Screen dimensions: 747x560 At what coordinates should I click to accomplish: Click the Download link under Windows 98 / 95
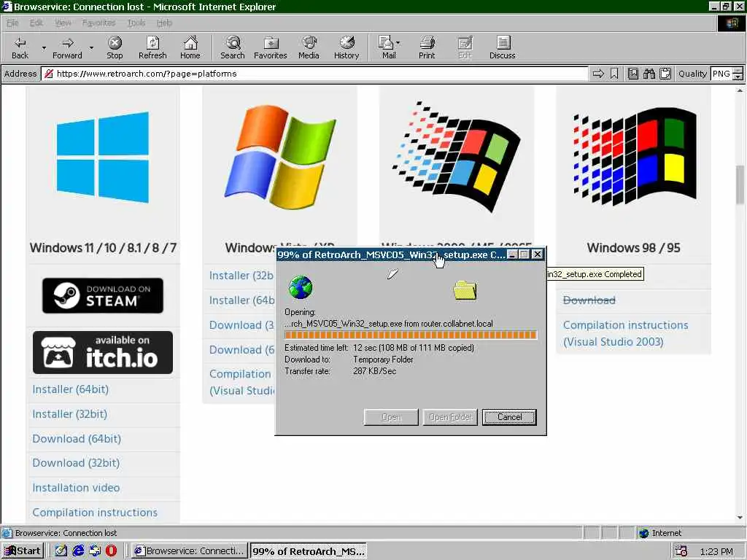pos(589,300)
